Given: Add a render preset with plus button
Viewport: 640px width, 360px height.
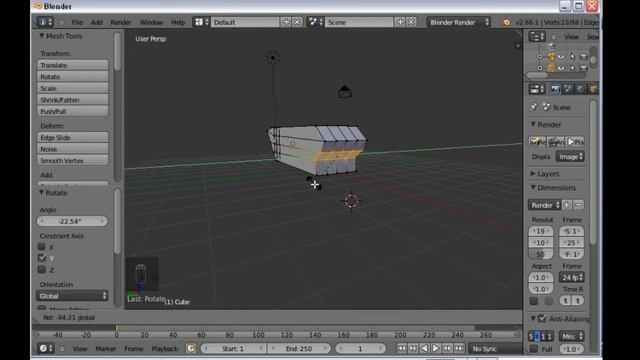Looking at the screenshot, I should coord(567,205).
